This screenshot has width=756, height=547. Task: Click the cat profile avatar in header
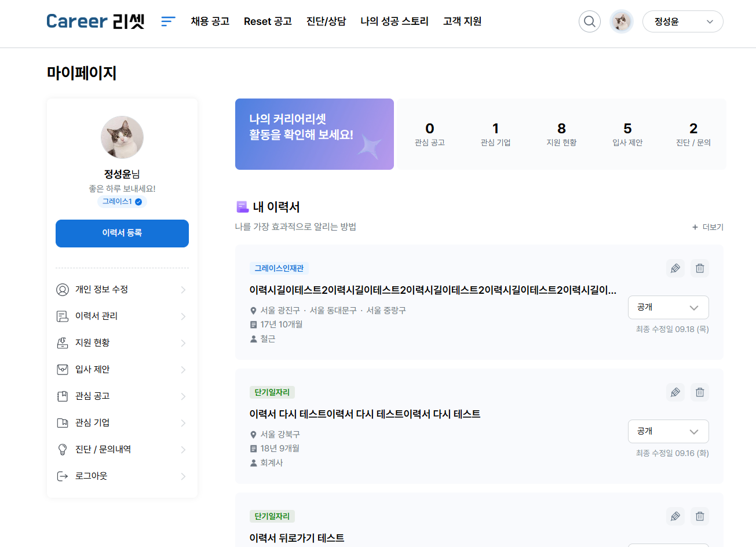tap(622, 21)
